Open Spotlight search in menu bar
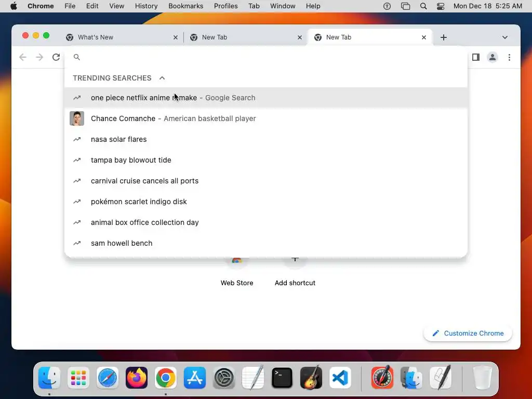Image resolution: width=532 pixels, height=399 pixels. tap(423, 6)
